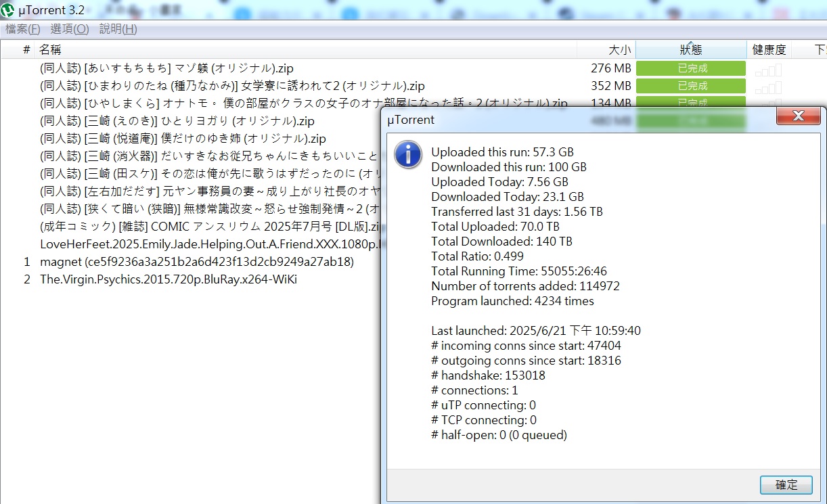The height and width of the screenshot is (504, 827).
Task: Click the '# half-open: 0 (0 queued)' line
Action: pyautogui.click(x=499, y=435)
